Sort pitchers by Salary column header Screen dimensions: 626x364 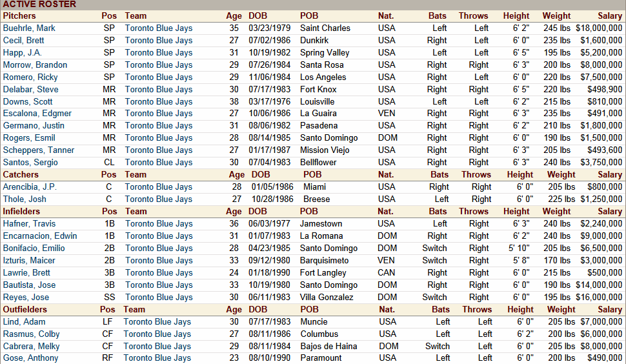click(x=609, y=15)
